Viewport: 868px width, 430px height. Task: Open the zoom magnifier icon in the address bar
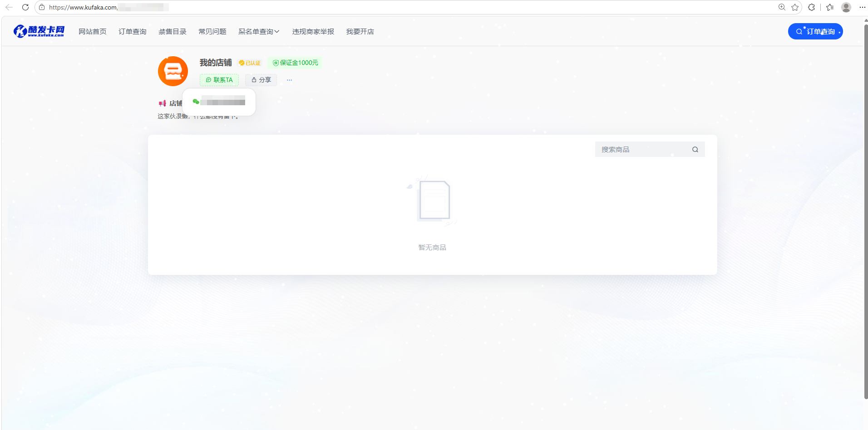pos(782,7)
